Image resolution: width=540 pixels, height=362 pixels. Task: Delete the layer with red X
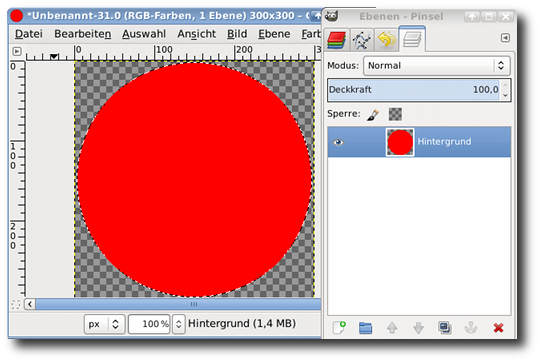[498, 328]
